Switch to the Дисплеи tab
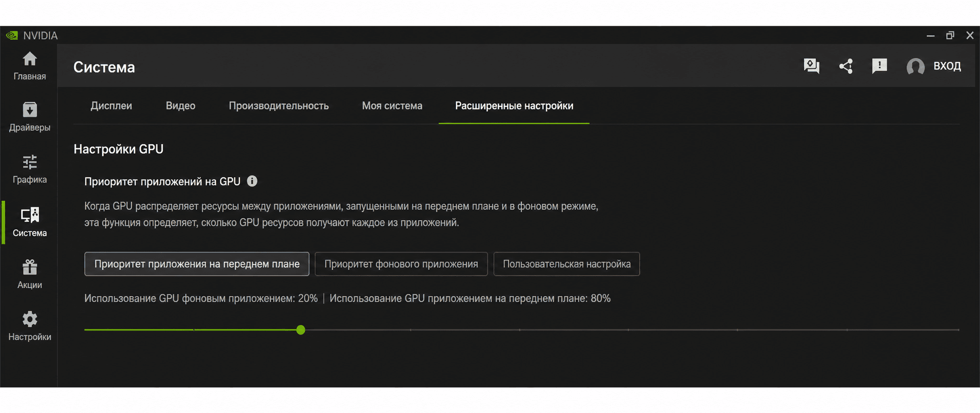980x413 pixels. [x=111, y=106]
